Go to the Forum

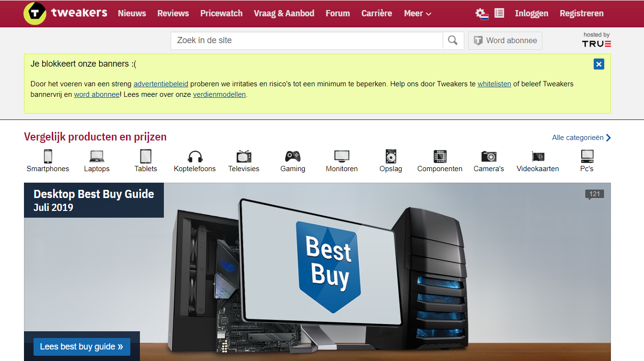(x=338, y=13)
